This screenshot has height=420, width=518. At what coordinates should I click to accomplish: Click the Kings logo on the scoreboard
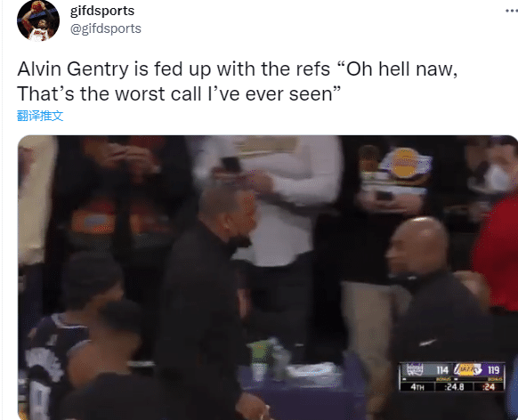(x=414, y=369)
